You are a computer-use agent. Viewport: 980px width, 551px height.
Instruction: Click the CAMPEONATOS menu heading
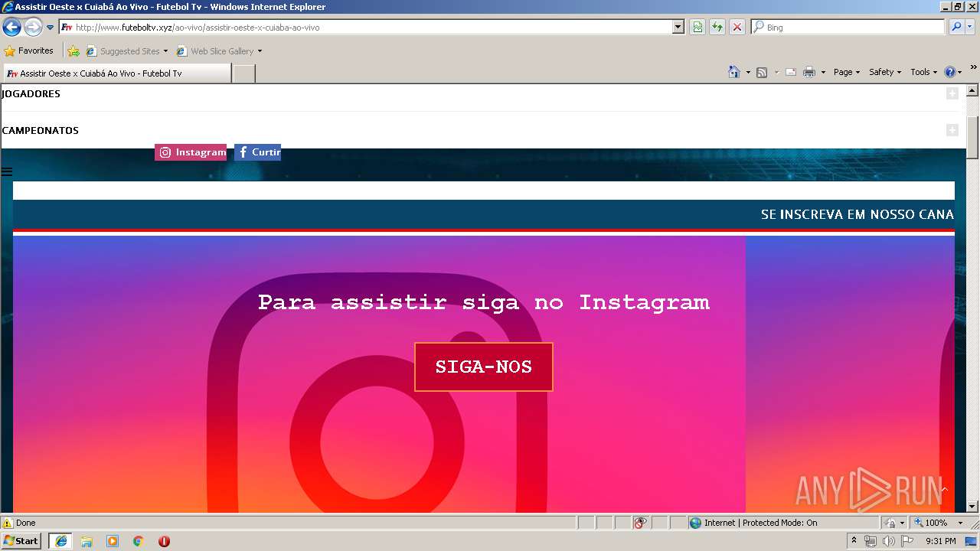pos(40,130)
